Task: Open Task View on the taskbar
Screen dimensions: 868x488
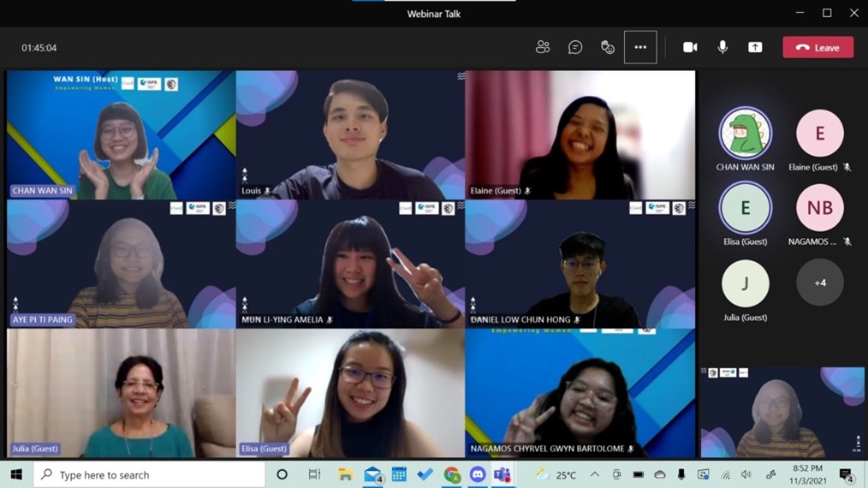Action: coord(314,474)
